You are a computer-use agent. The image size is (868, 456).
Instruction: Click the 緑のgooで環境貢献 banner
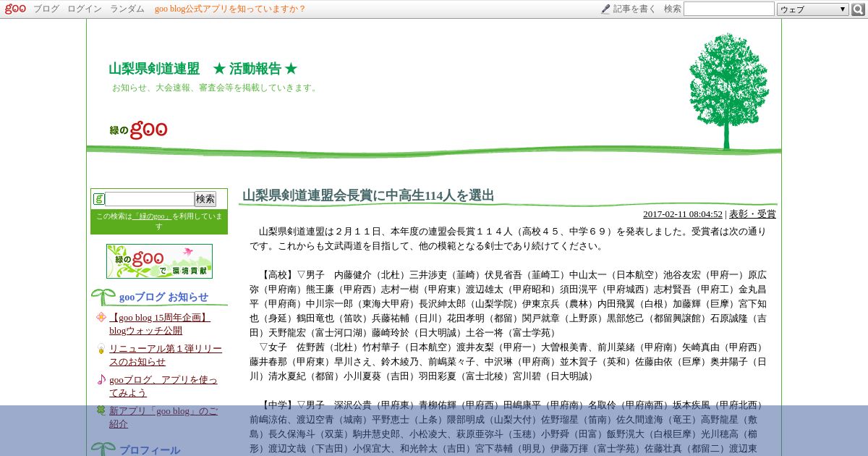(x=159, y=261)
